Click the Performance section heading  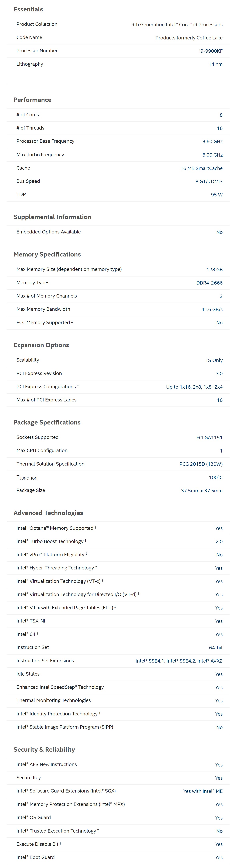click(32, 100)
